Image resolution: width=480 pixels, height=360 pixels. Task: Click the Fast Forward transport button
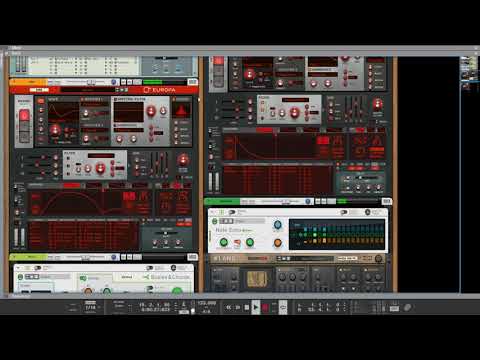pyautogui.click(x=238, y=307)
